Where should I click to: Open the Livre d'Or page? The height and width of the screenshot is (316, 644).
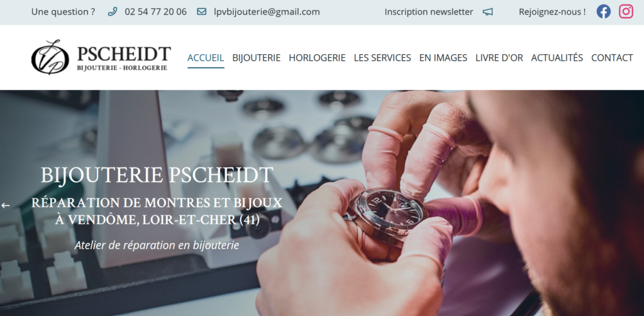click(x=499, y=58)
